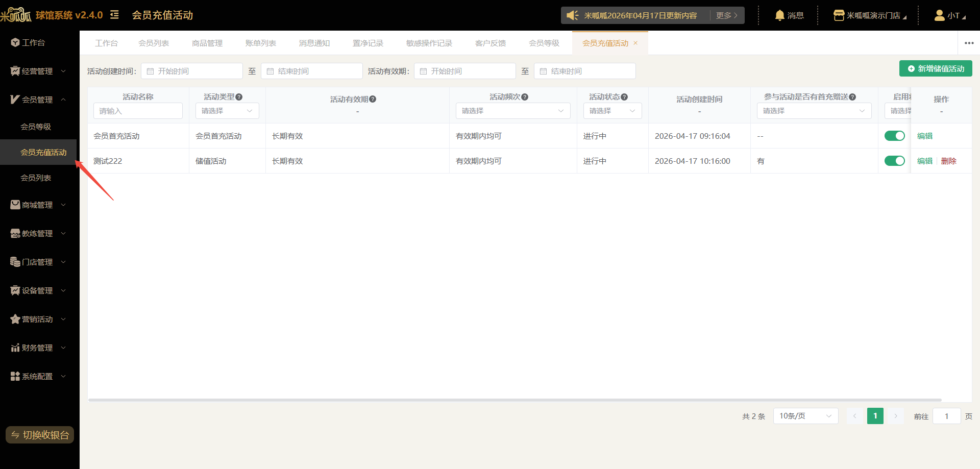Expand the 商城管理 sidebar menu
The image size is (980, 469).
tap(38, 205)
